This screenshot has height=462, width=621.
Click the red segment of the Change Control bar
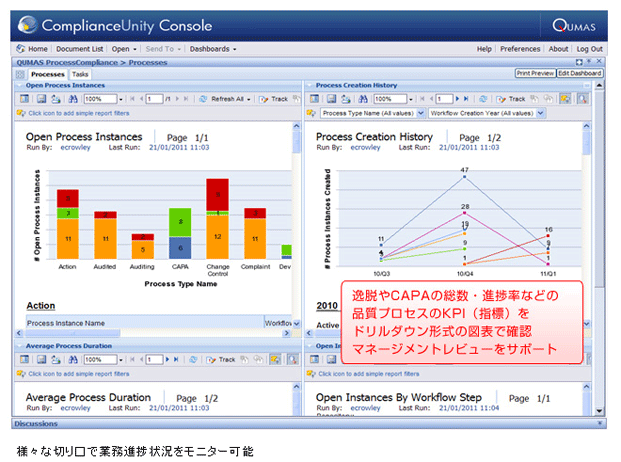(217, 195)
